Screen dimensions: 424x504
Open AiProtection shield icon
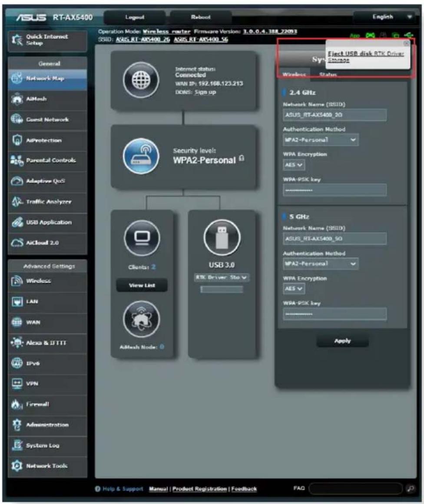pos(17,140)
